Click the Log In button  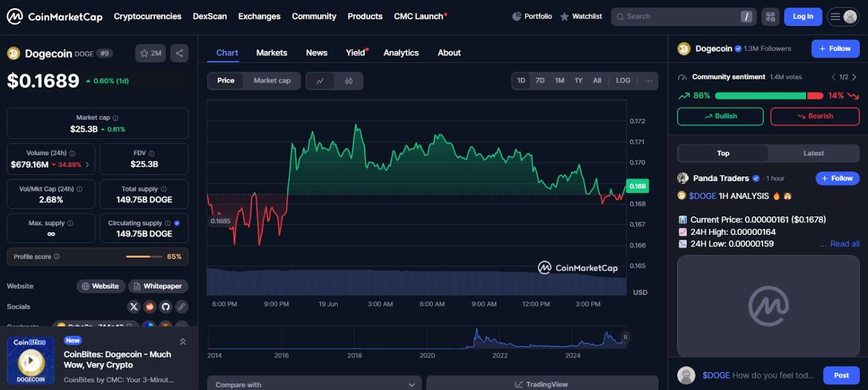803,17
